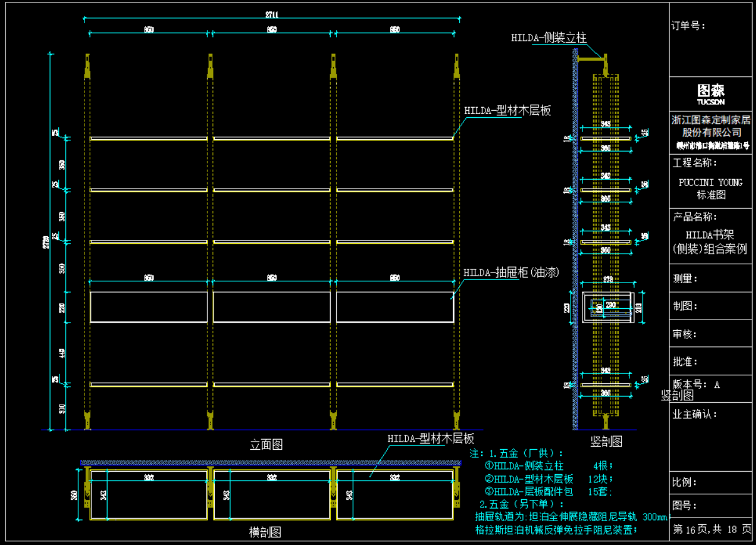Click the HILDA-侧装立柱 leader label
756x545 pixels.
pos(549,38)
